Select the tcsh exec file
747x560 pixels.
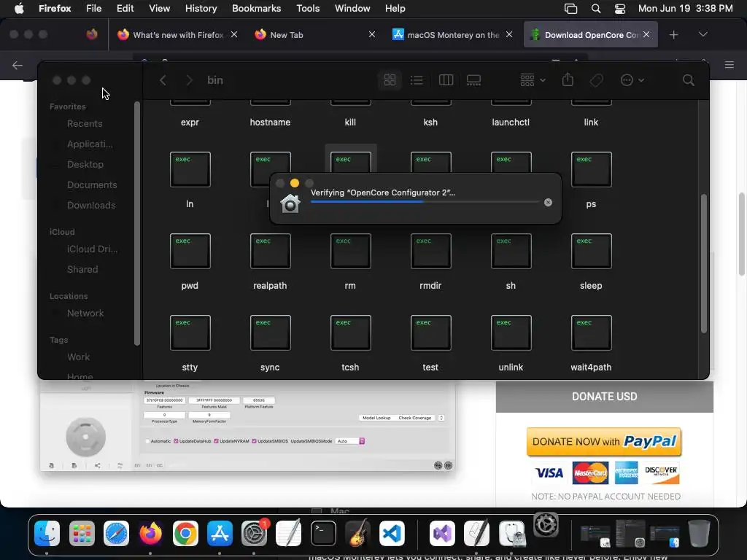[x=350, y=333]
